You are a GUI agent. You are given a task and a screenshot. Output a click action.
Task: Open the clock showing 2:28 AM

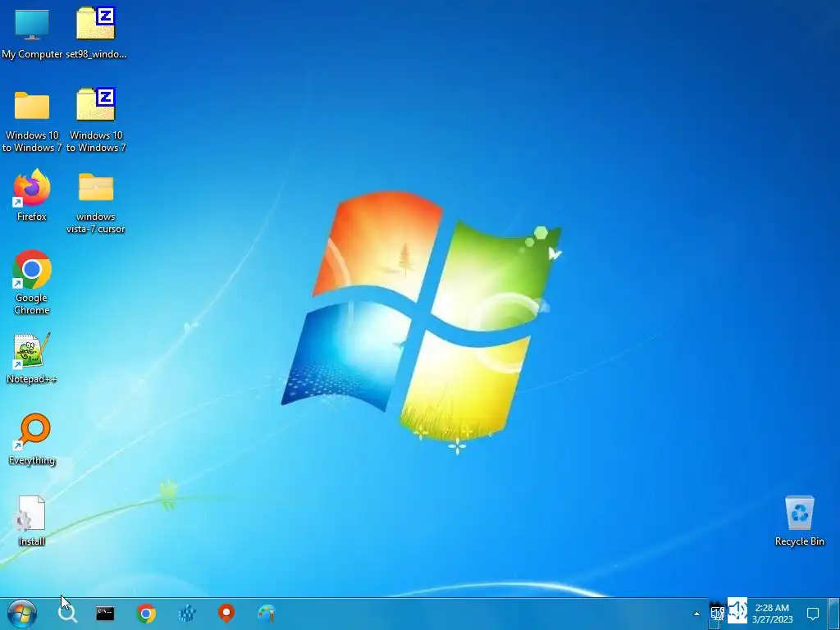(x=772, y=614)
